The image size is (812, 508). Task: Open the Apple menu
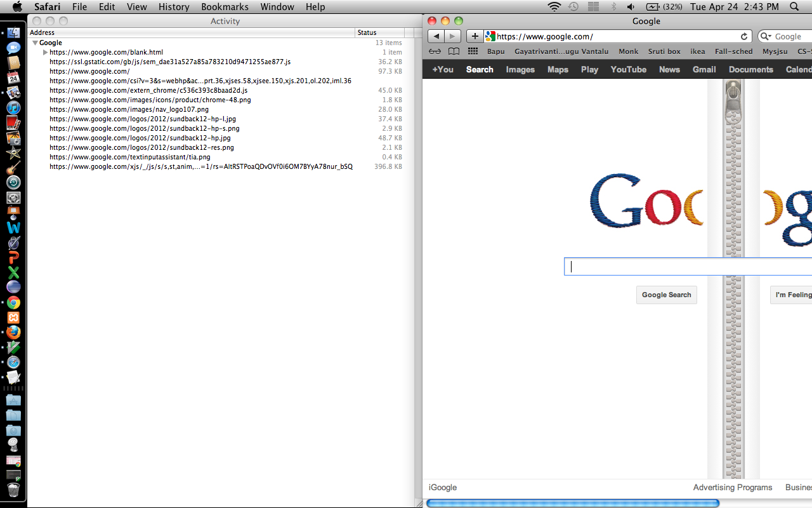click(x=17, y=7)
